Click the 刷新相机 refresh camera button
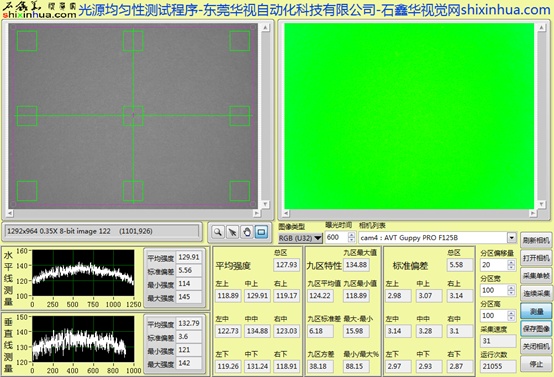554x377 pixels. click(x=536, y=240)
